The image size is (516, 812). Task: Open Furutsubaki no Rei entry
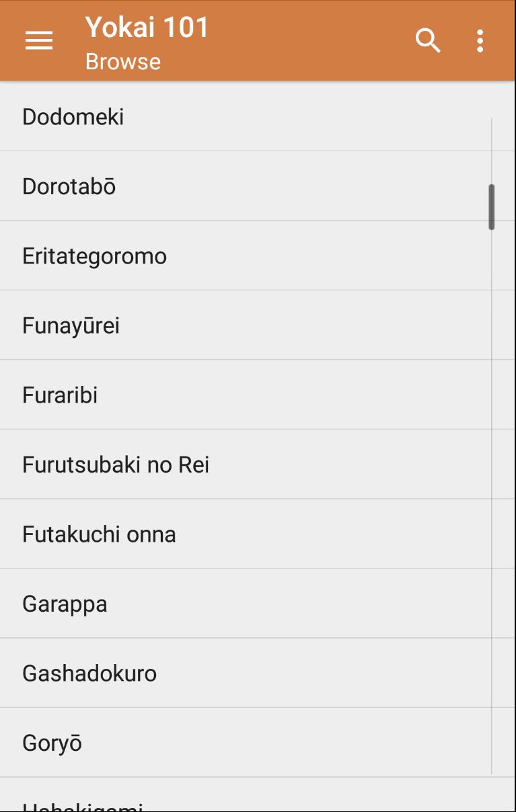coord(116,465)
